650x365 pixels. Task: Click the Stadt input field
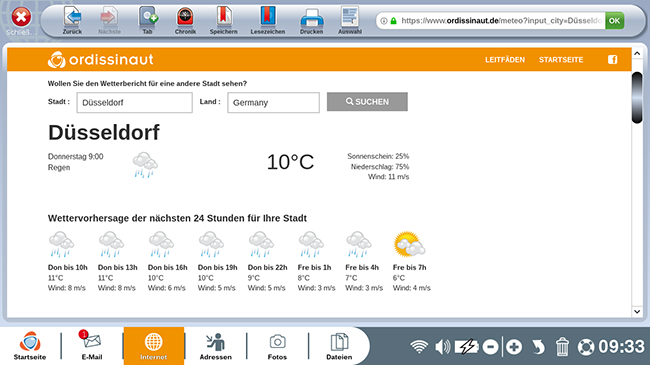[x=134, y=102]
